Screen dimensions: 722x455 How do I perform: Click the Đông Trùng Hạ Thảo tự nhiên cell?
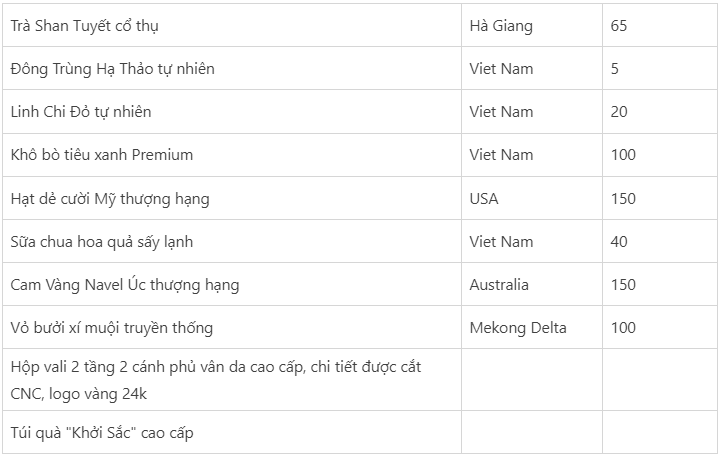pos(232,68)
